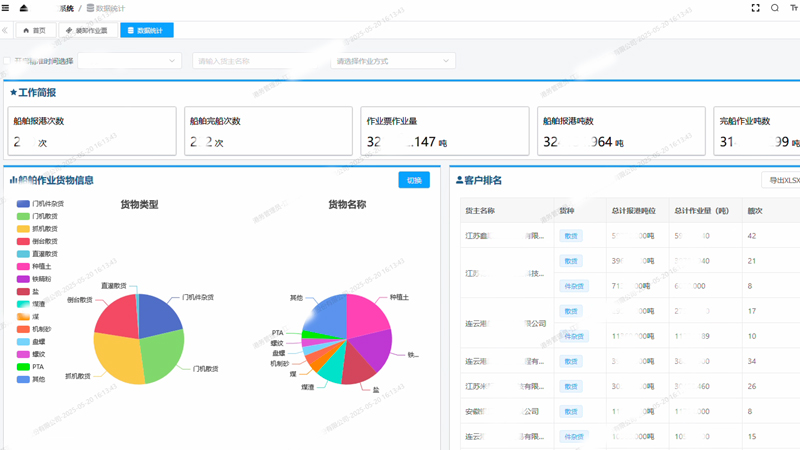
Task: Toggle the 直灌散货 legend entry
Action: pos(37,254)
